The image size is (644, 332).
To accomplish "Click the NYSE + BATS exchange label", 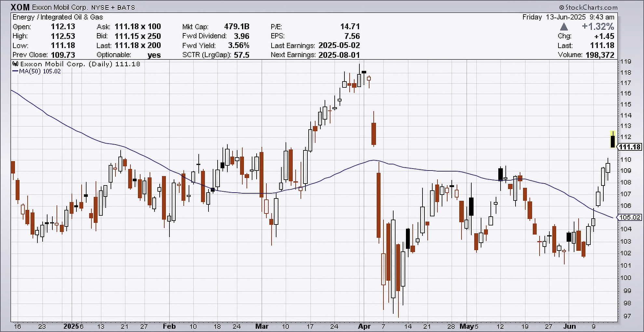I will point(114,7).
